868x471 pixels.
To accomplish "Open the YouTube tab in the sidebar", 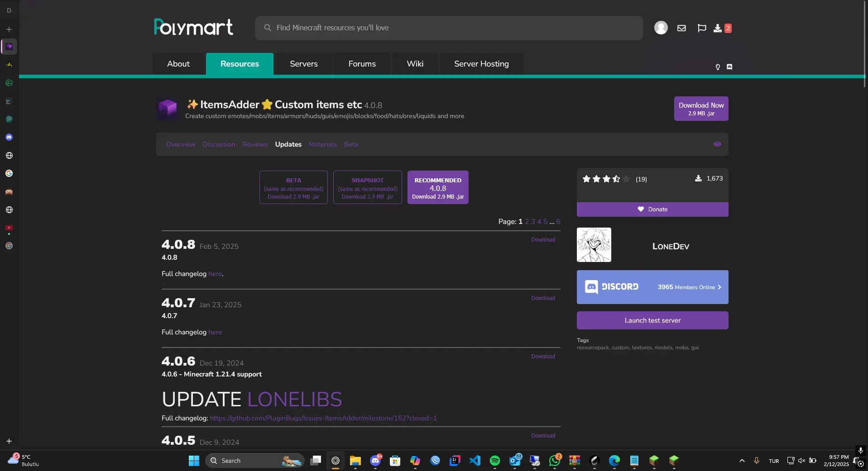I will pyautogui.click(x=9, y=228).
